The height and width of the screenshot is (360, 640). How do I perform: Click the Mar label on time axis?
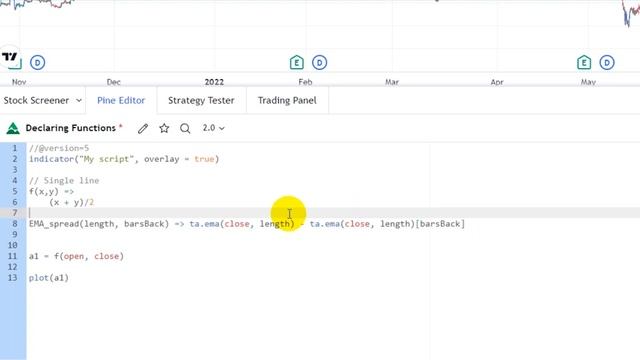[392, 82]
